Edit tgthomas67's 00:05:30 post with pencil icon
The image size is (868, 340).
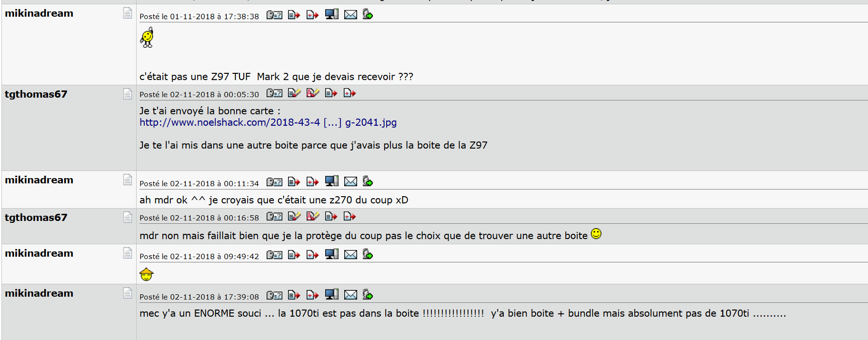pos(294,93)
